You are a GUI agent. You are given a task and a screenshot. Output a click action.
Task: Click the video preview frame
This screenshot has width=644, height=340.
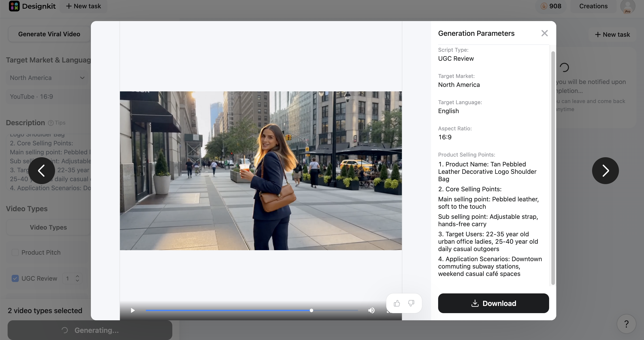click(x=261, y=171)
